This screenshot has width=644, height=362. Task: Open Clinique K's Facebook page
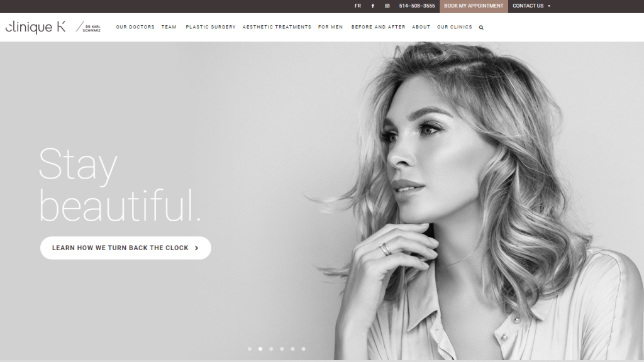372,6
